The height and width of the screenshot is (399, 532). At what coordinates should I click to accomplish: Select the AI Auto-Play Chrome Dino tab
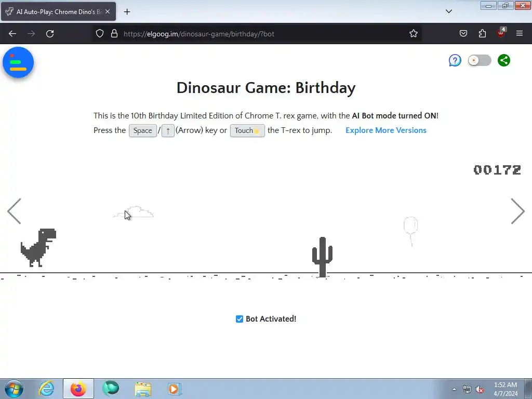coord(58,11)
